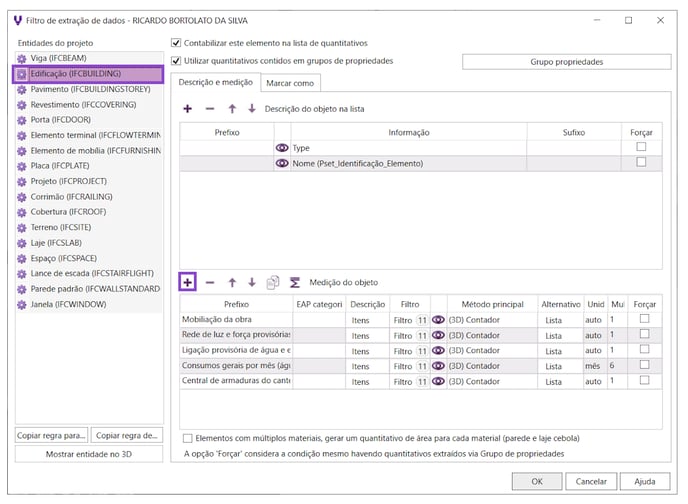The height and width of the screenshot is (504, 688).
Task: Toggle eye icon in Consumos gerais row
Action: pyautogui.click(x=438, y=365)
